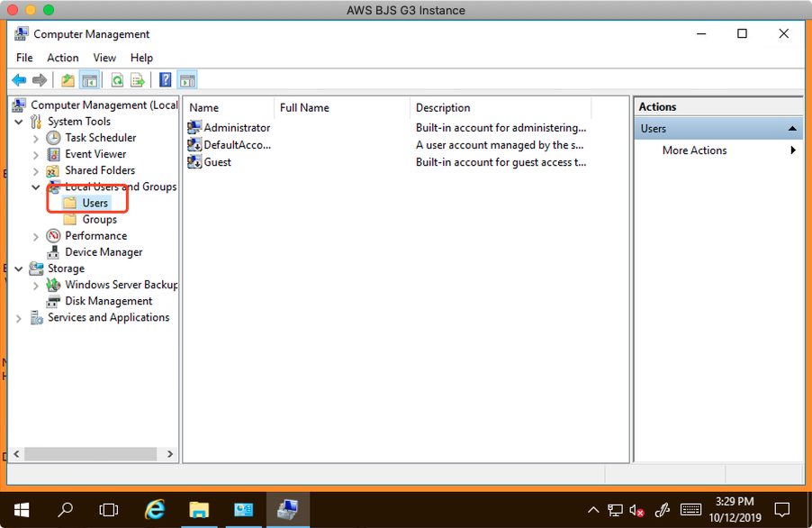Click the Export List toolbar icon
Screen dimensions: 812x528
click(x=138, y=80)
